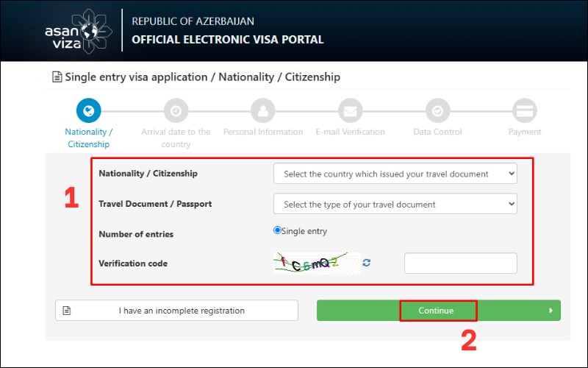Screen dimensions: 588x368
Task: Click I have an incomplete registration button
Action: pos(176,311)
